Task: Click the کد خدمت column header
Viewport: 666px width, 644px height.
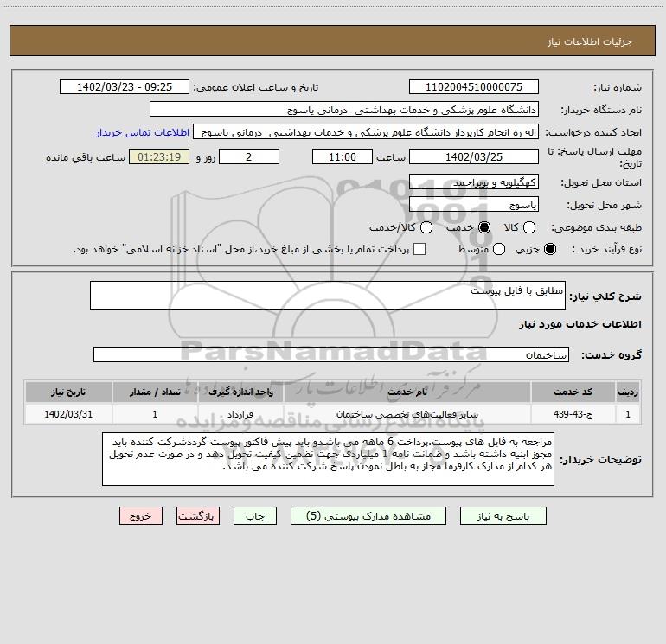Action: (573, 392)
